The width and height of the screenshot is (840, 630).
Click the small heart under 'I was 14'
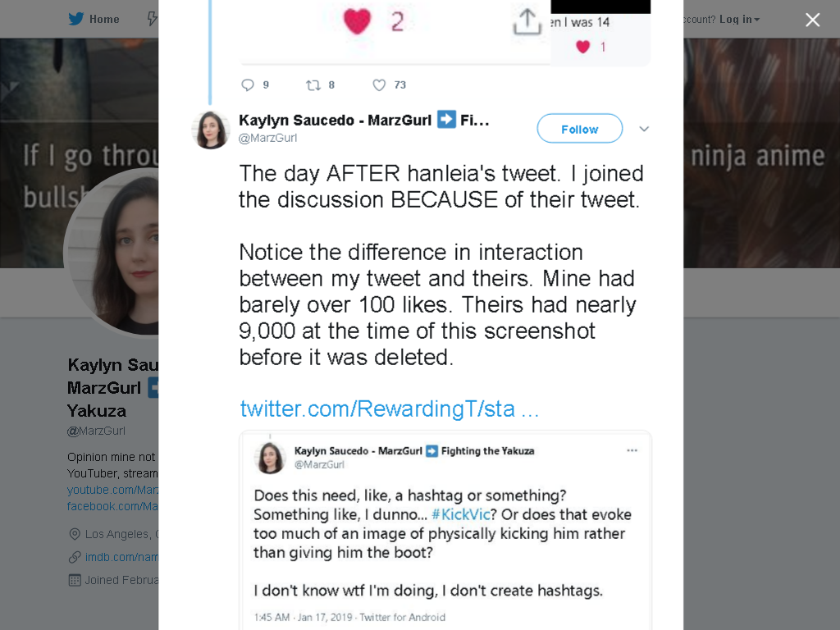pyautogui.click(x=583, y=47)
